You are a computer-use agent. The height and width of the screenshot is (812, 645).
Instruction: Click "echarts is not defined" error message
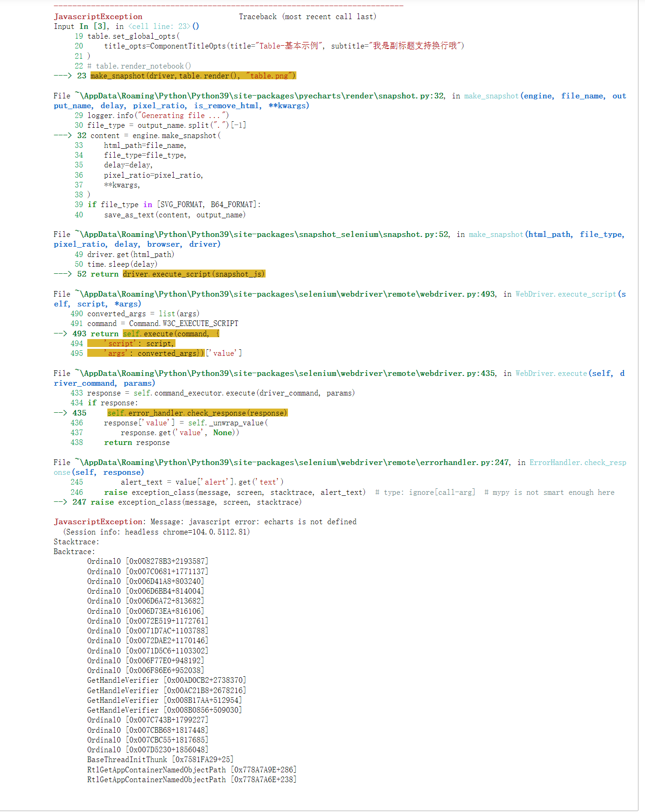[310, 522]
